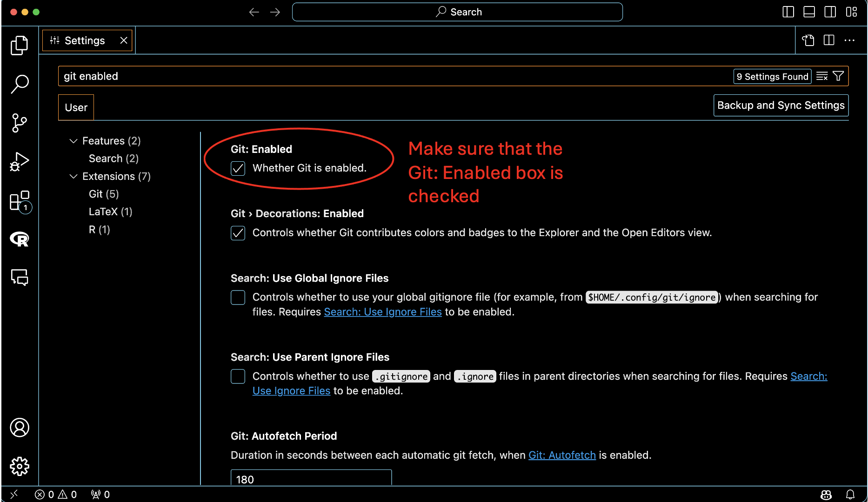
Task: Follow first Search: Use Ignore Files link
Action: 383,312
